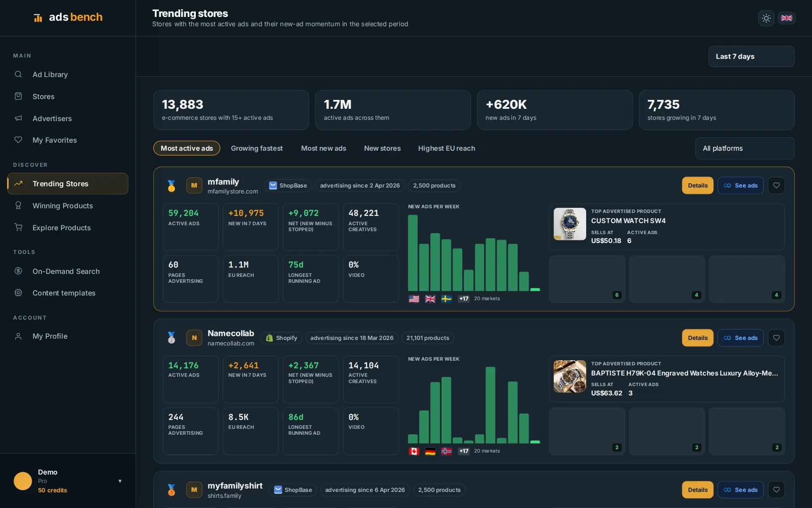
Task: Click the namecollab.com domain text
Action: [x=231, y=343]
